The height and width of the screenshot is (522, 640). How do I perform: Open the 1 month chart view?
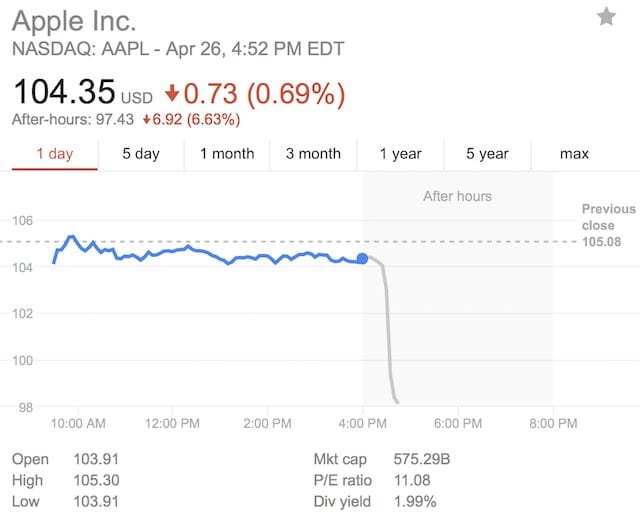pos(227,154)
